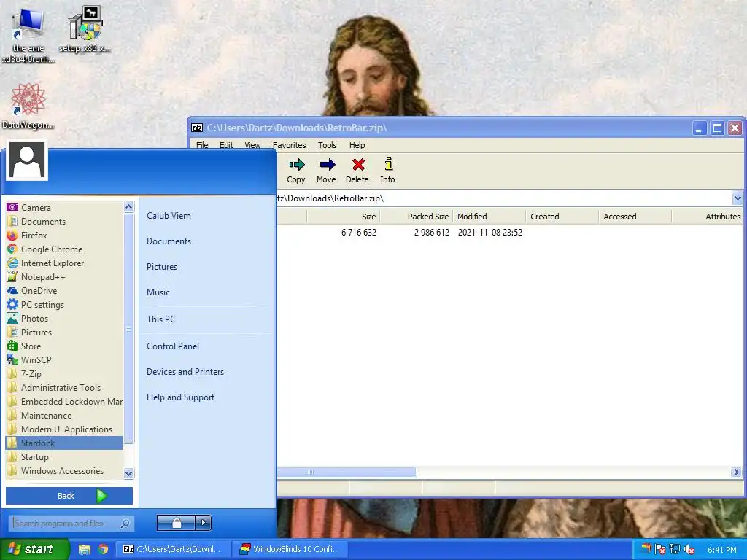
Task: Open shutdown options arrow next to lock
Action: coord(204,523)
